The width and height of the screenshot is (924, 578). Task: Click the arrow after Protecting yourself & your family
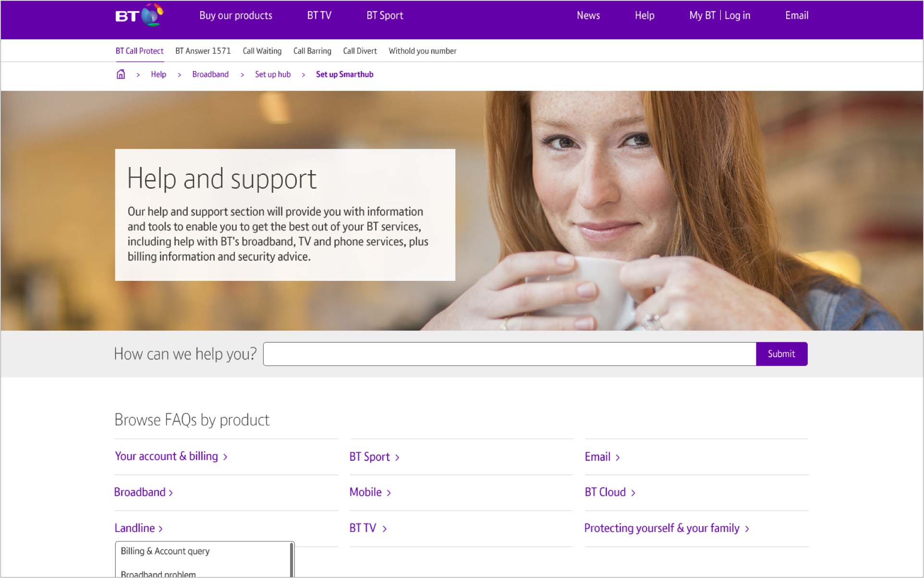point(747,529)
